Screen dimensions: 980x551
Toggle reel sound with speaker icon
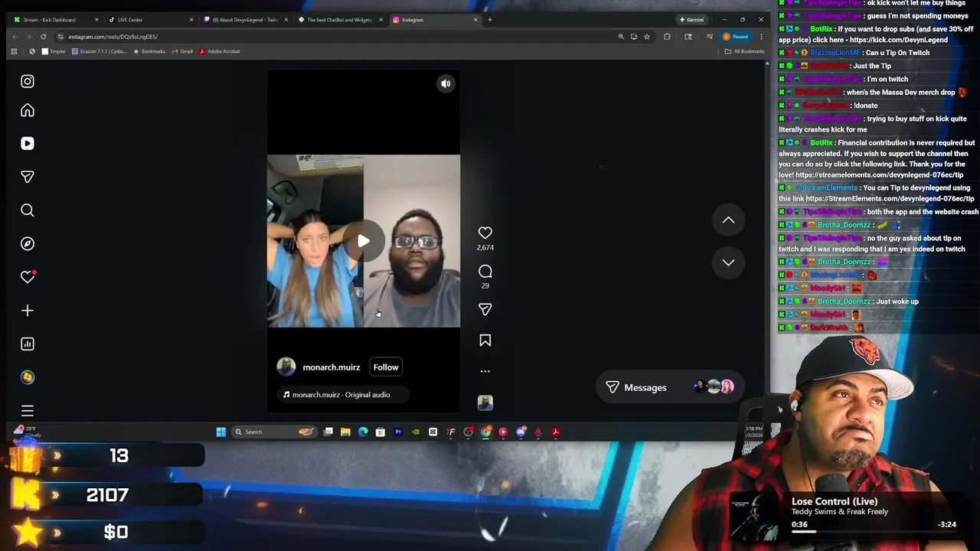[x=446, y=83]
